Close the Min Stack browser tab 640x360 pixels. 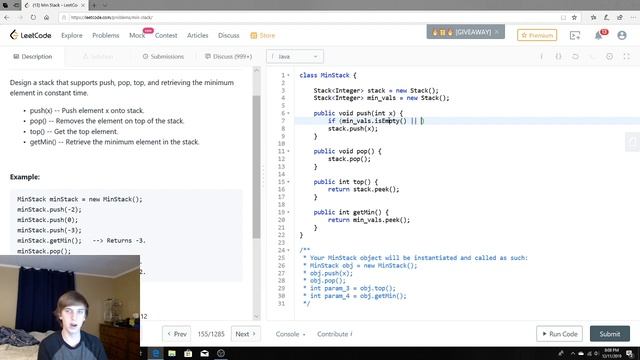(x=82, y=5)
